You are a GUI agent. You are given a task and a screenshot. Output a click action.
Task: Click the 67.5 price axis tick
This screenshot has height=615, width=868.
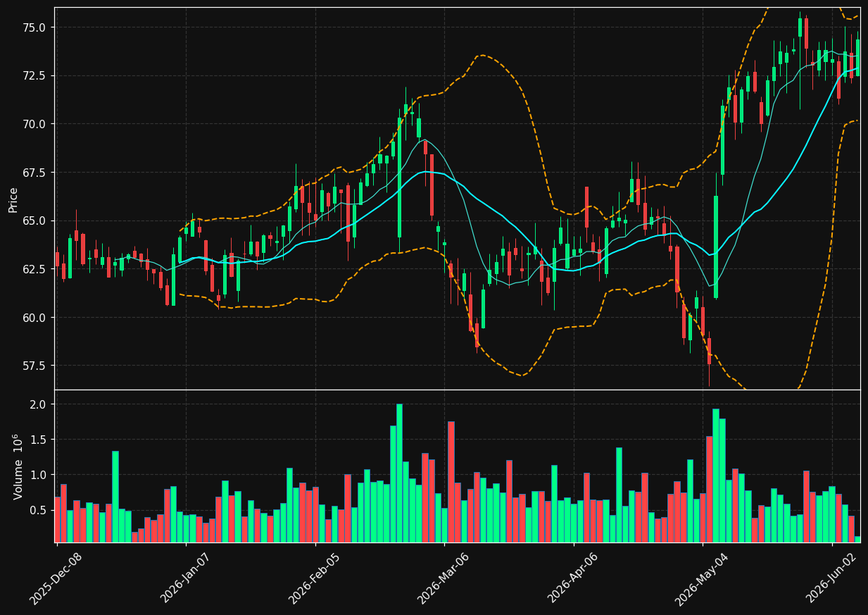click(x=36, y=173)
